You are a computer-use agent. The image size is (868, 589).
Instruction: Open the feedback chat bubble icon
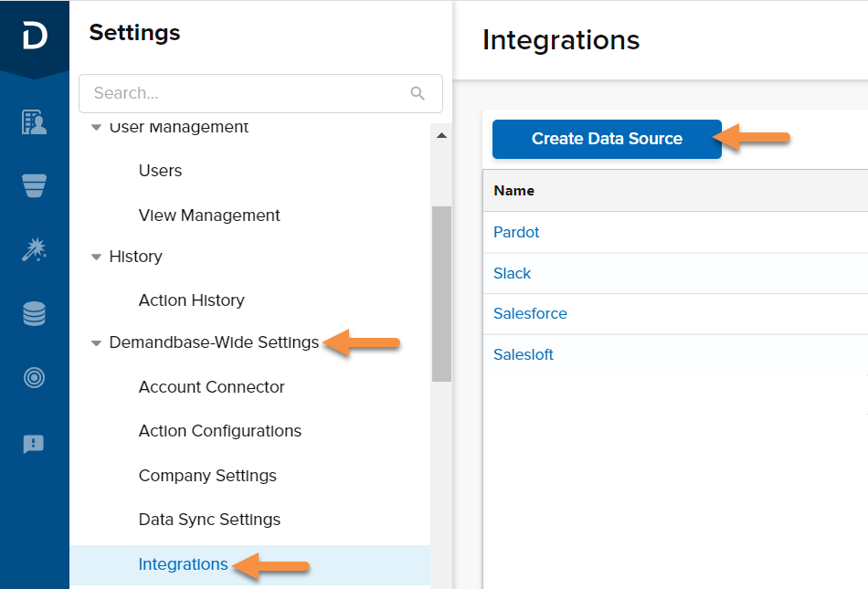(x=34, y=444)
